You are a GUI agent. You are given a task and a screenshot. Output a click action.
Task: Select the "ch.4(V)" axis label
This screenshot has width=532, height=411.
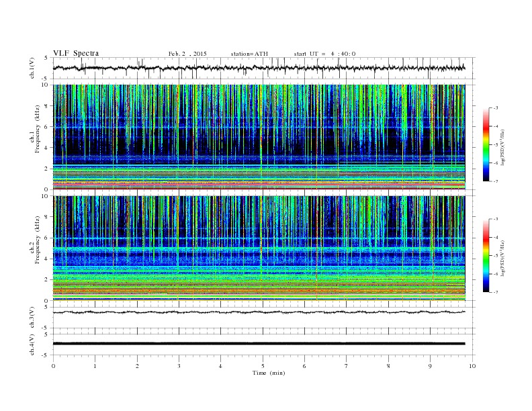point(32,345)
